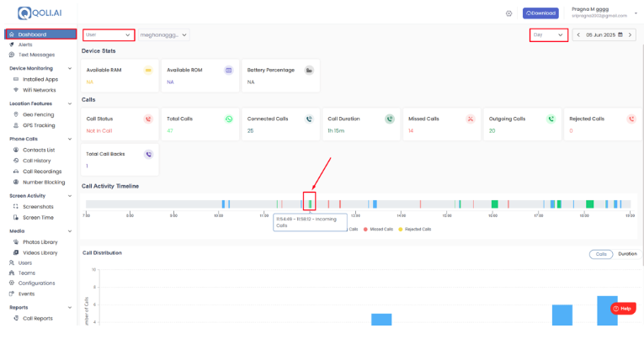Open Events in the sidebar
The image size is (644, 339).
[26, 294]
